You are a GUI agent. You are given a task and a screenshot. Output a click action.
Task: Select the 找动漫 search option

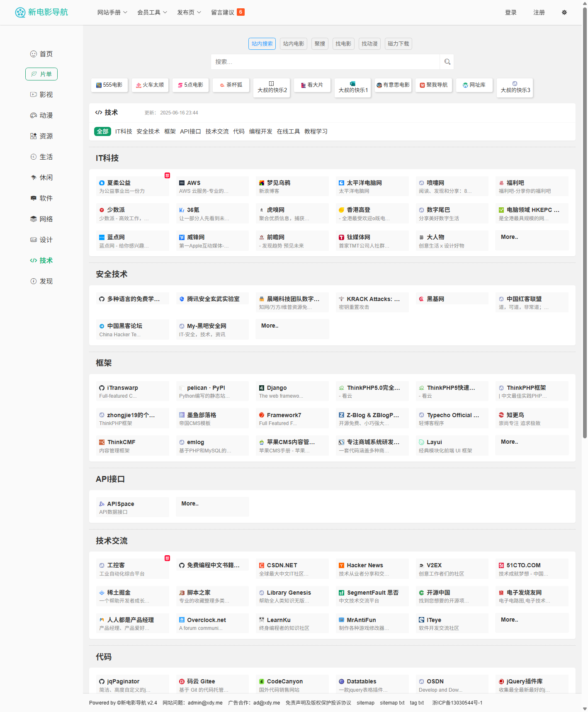pyautogui.click(x=369, y=44)
